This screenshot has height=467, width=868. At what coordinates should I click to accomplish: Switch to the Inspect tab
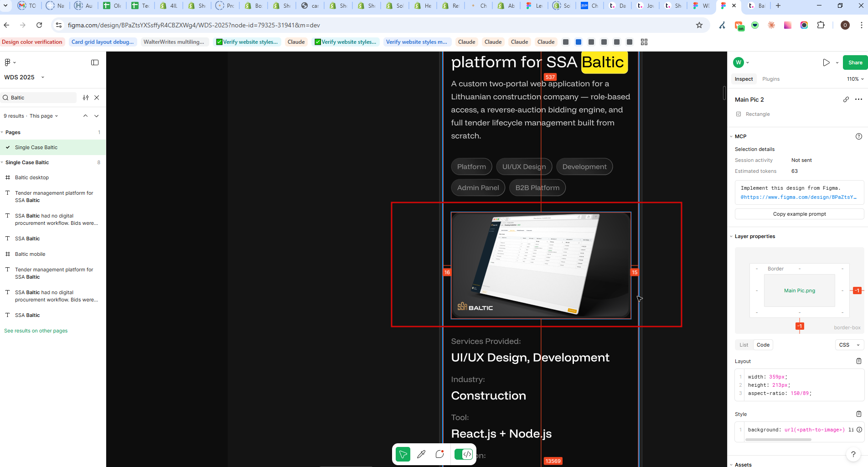coord(744,79)
